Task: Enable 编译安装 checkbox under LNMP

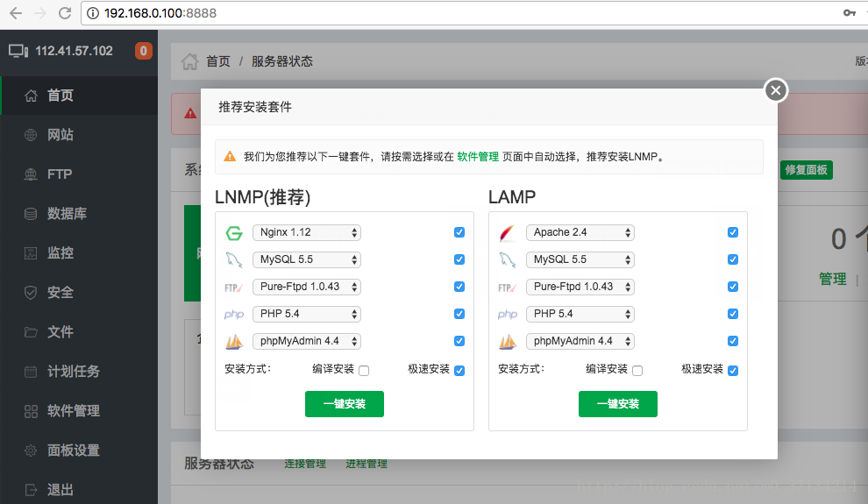Action: pos(364,371)
